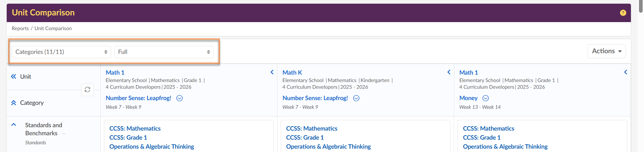Open the first Number Sense: Leapfrog! unit
This screenshot has width=644, height=152.
[x=138, y=98]
